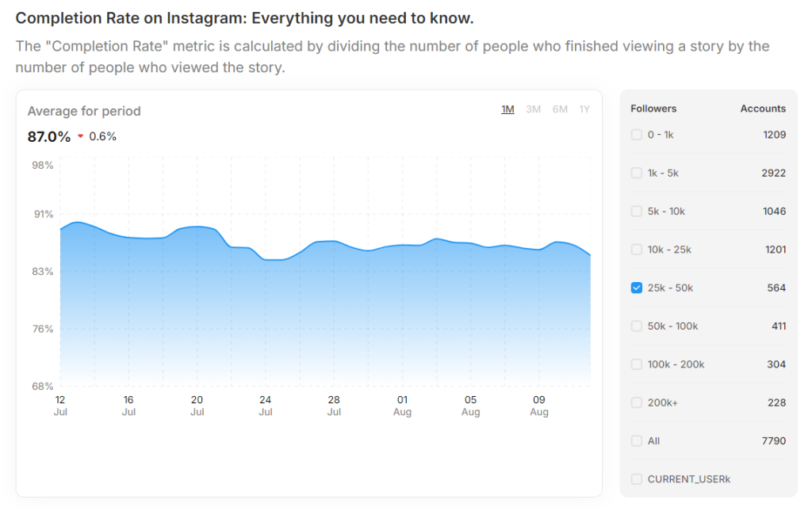Click the Accounts column header

763,109
